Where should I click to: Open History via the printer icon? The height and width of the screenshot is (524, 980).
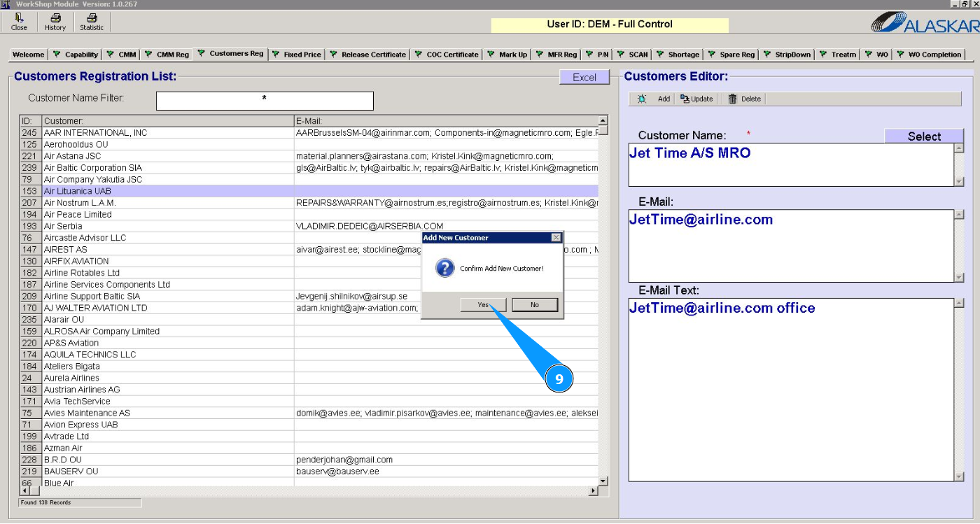point(55,18)
